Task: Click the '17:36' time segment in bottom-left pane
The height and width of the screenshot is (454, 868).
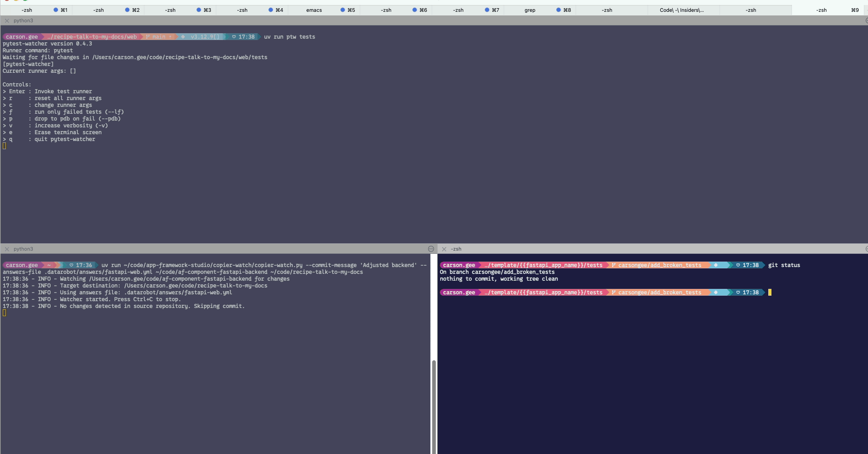Action: (x=81, y=265)
